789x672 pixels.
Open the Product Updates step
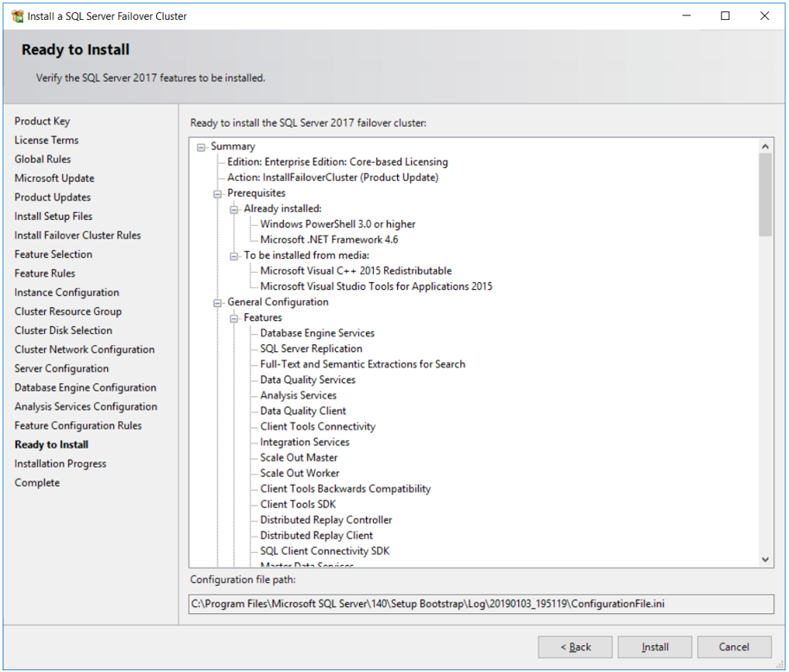click(53, 198)
